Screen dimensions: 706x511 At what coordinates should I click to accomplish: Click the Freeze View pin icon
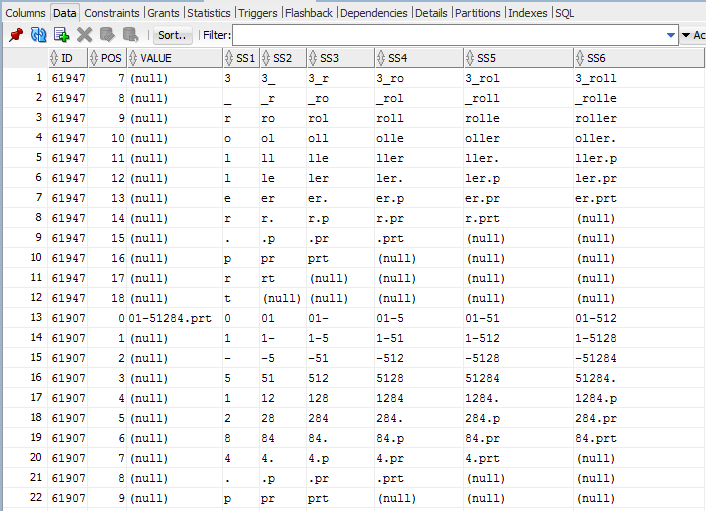point(16,35)
